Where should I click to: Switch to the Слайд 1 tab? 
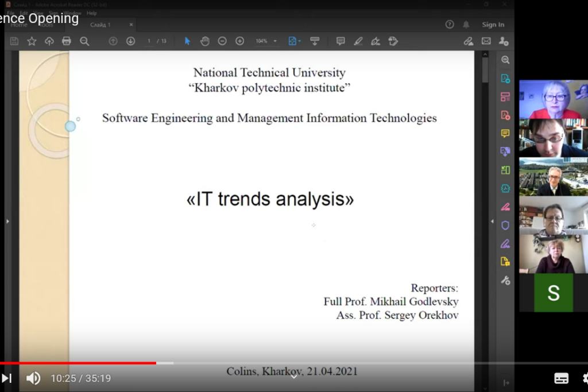[100, 25]
